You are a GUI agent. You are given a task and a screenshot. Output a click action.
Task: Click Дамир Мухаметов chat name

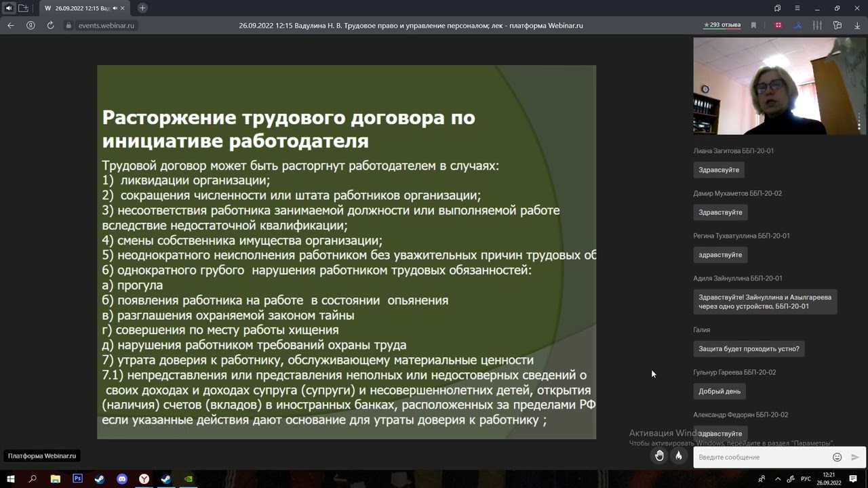pyautogui.click(x=737, y=193)
